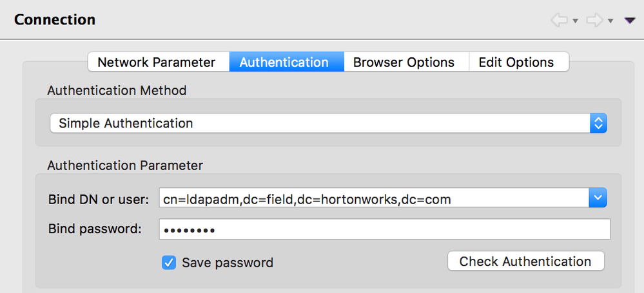Open the back arrow history dropdown
The width and height of the screenshot is (644, 293).
[574, 21]
